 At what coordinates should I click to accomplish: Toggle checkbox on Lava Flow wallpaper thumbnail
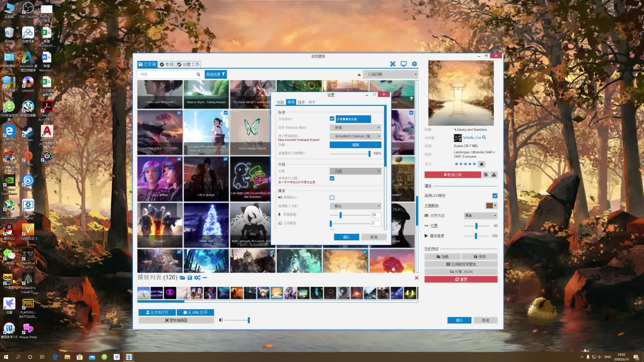point(179,113)
